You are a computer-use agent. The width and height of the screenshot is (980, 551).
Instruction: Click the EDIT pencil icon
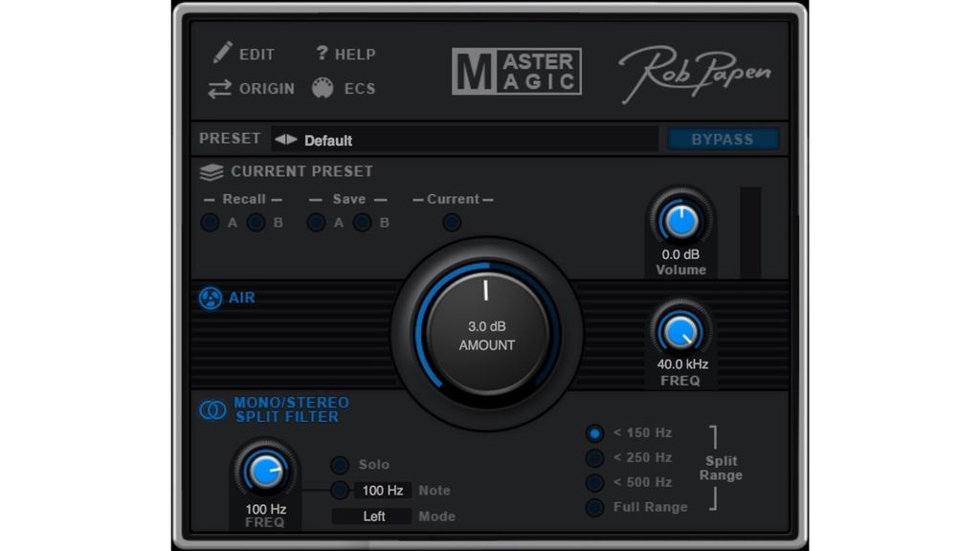pos(220,54)
